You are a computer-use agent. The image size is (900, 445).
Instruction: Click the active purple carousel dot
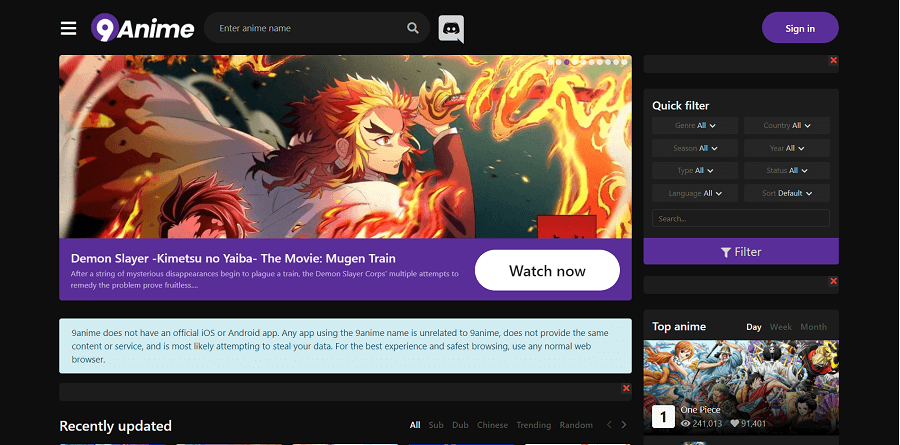pyautogui.click(x=567, y=62)
